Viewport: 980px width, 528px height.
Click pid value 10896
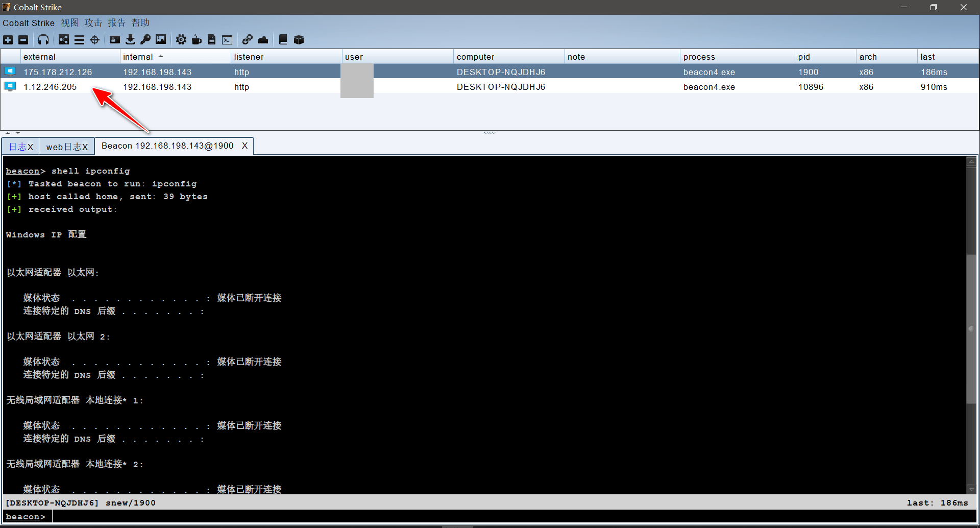(x=811, y=87)
